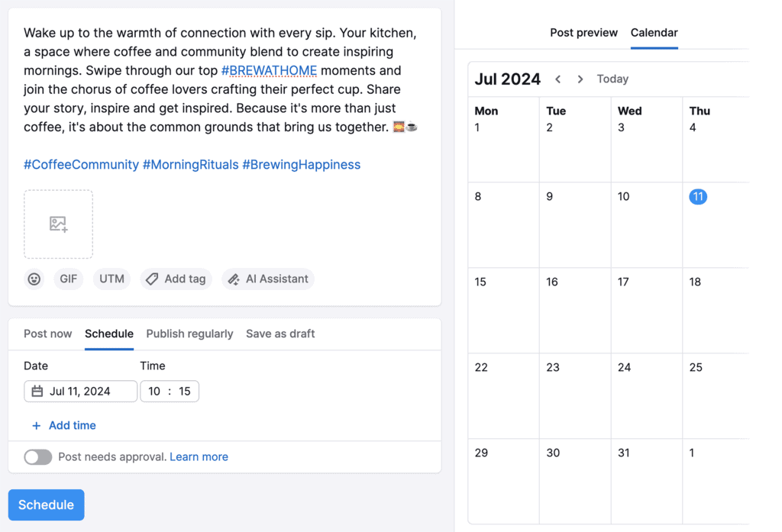Open the Jul 11, 2024 date picker
This screenshot has width=782, height=532.
click(80, 391)
